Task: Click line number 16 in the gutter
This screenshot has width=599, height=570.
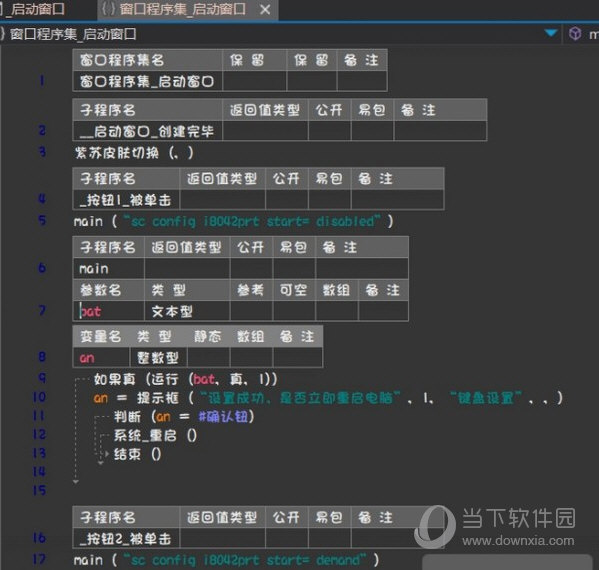Action: pos(39,538)
